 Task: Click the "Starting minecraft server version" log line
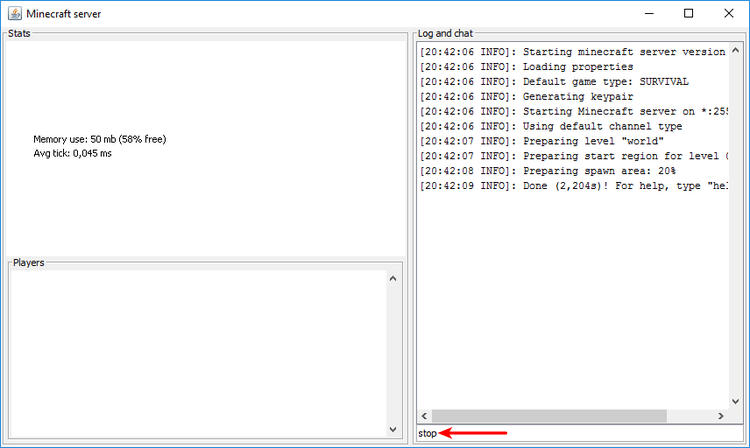click(x=573, y=52)
